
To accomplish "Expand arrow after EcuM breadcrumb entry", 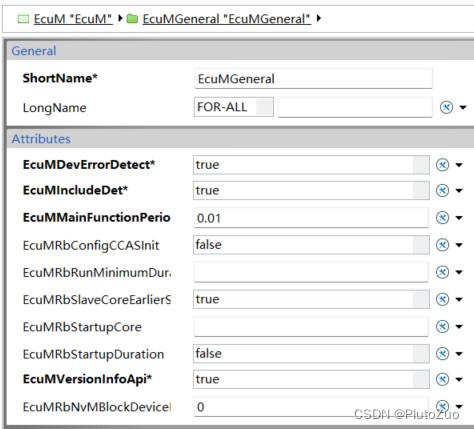I will pyautogui.click(x=120, y=18).
